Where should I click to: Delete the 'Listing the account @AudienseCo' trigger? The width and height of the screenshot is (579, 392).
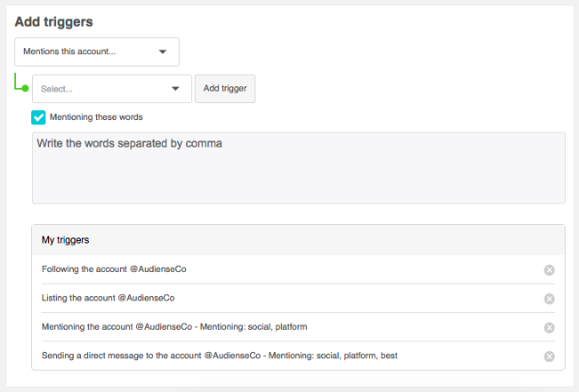[549, 299]
